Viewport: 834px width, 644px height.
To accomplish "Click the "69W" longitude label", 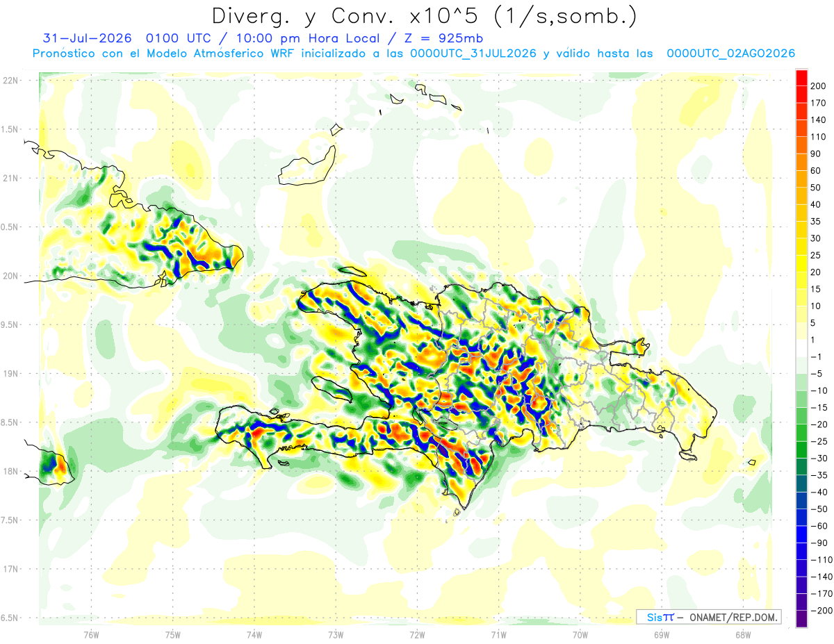I will pyautogui.click(x=661, y=634).
